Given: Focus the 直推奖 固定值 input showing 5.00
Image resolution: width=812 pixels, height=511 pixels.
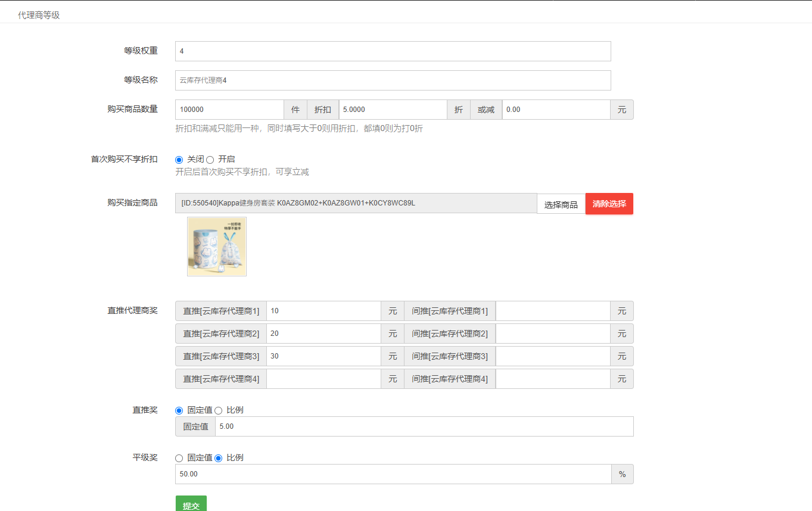Looking at the screenshot, I should click(424, 426).
